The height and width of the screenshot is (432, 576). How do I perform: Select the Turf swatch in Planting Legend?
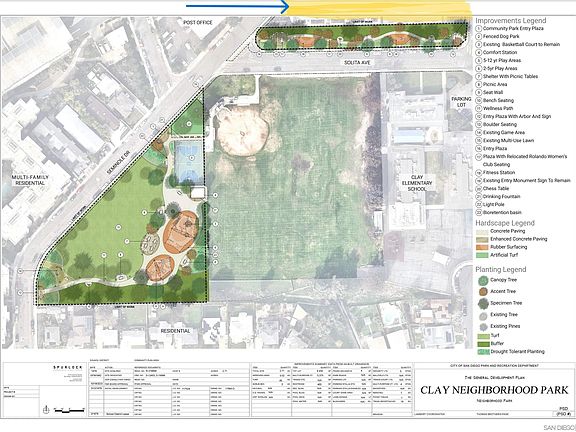click(x=483, y=336)
